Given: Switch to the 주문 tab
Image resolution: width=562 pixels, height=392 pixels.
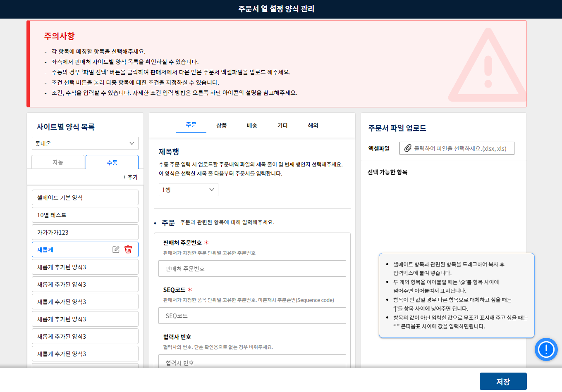Looking at the screenshot, I should 191,125.
